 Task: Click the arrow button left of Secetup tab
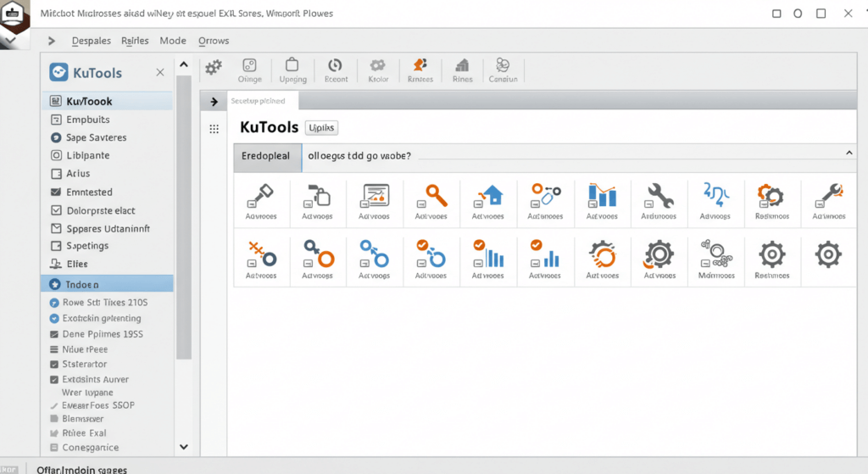(214, 102)
